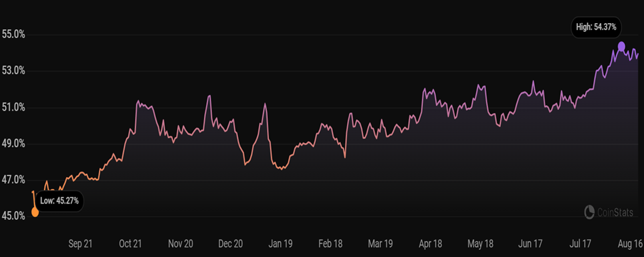Select the Aug 16 date label
Viewport: 644px width, 257px height.
coord(630,244)
